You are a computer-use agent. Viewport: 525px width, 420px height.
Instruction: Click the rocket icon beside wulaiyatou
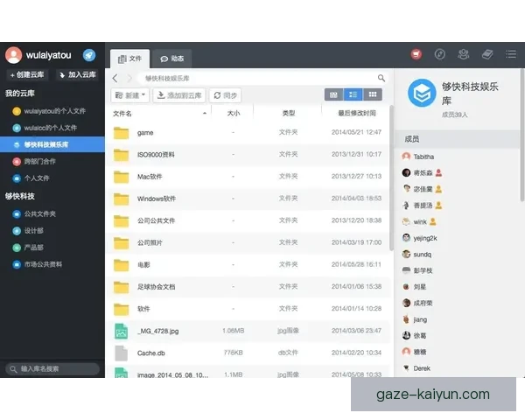(89, 55)
